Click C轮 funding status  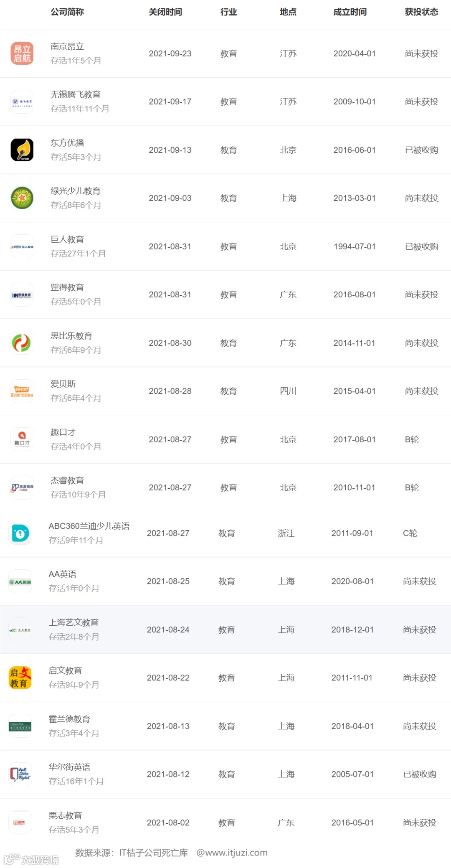coord(410,533)
